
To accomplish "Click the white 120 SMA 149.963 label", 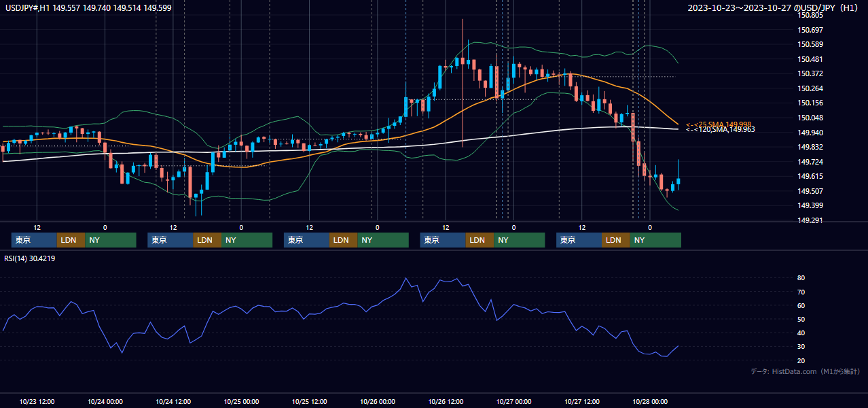I will click(x=720, y=129).
